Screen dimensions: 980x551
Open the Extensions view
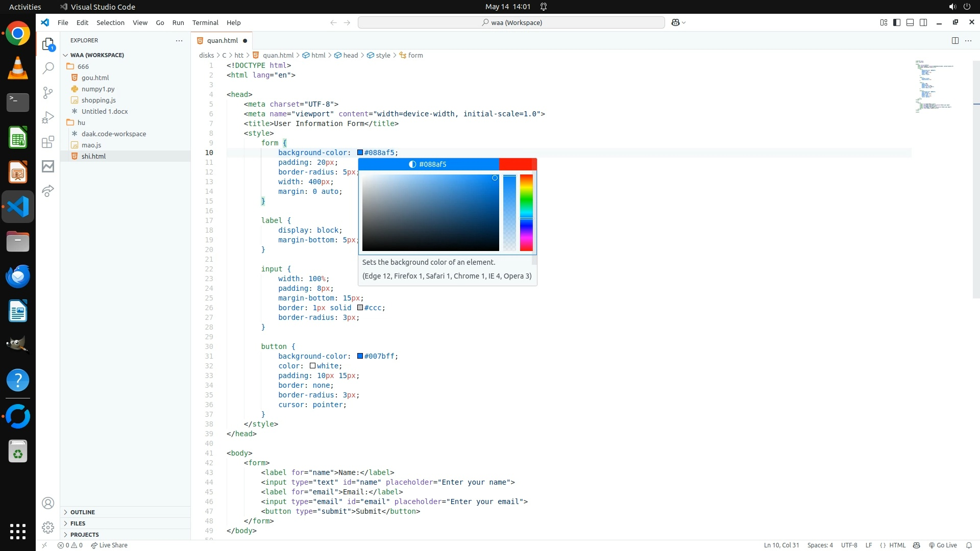click(x=48, y=142)
